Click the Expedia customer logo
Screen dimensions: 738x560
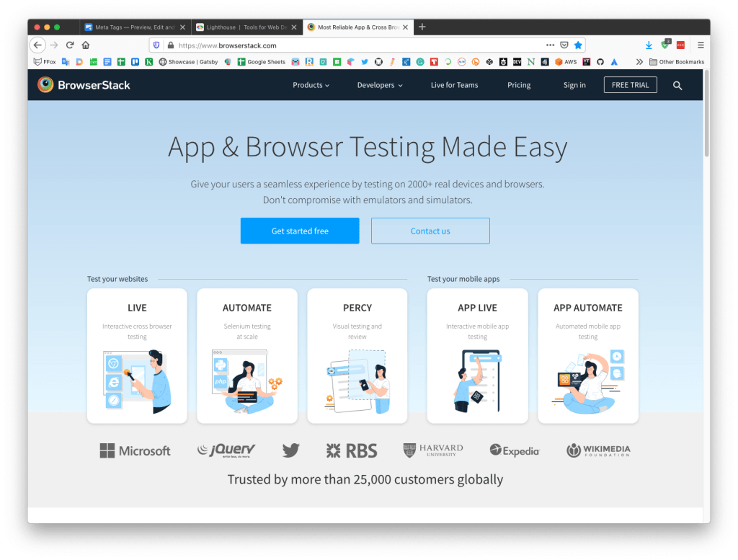coord(514,451)
